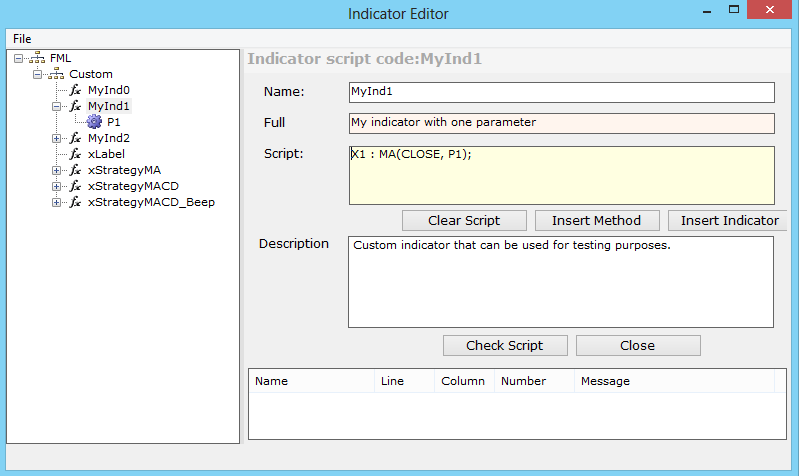Expand the MyInd2 tree node

[56, 138]
